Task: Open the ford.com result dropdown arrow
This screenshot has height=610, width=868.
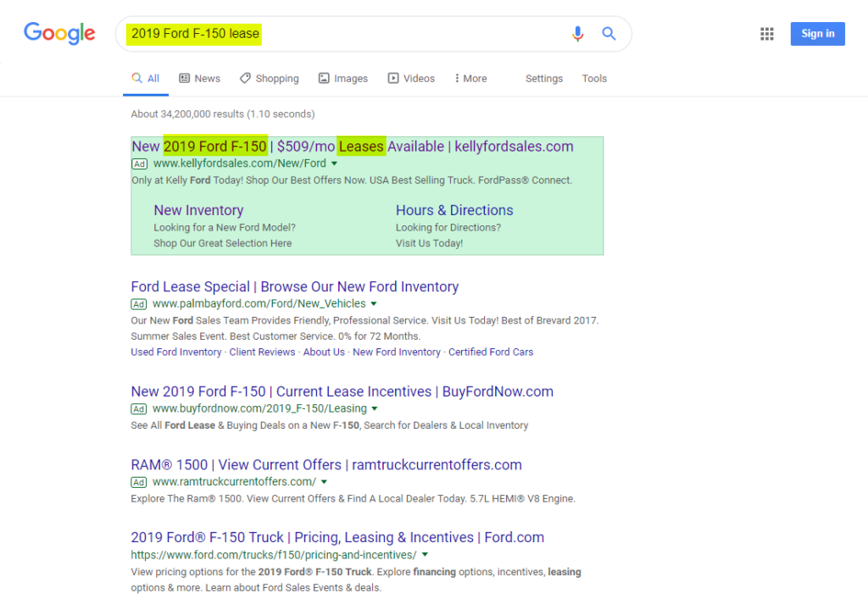Action: tap(425, 554)
